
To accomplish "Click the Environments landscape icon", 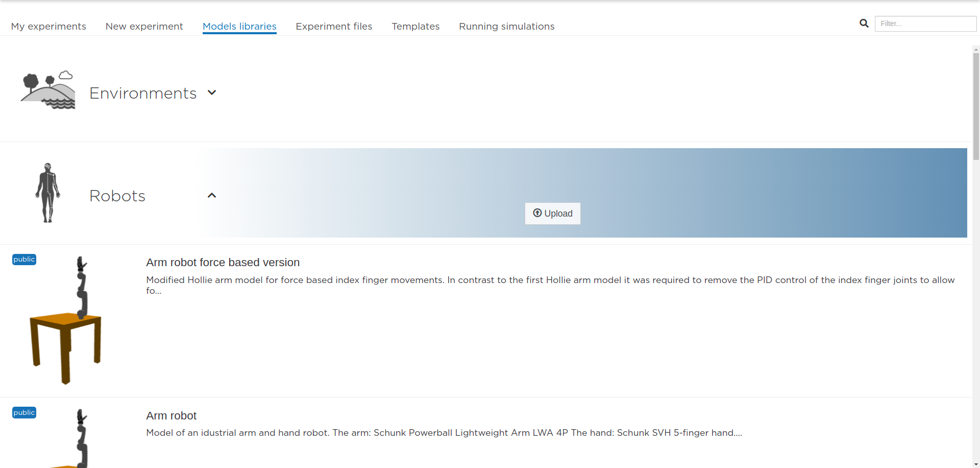I will 48,90.
